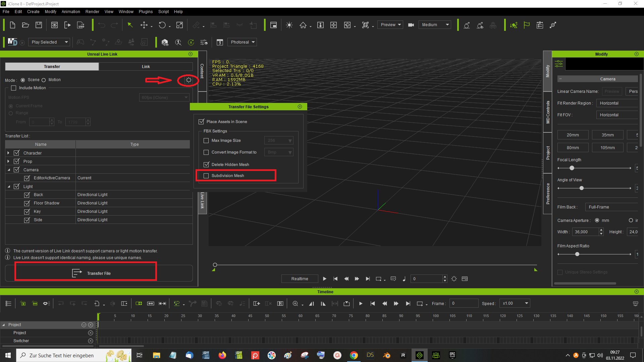Open Windows Start menu

click(8, 355)
